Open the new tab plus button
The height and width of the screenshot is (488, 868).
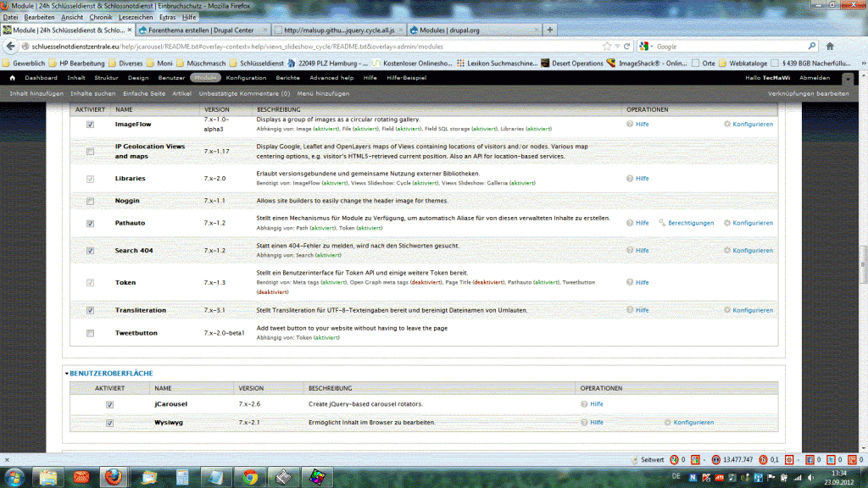coord(550,30)
